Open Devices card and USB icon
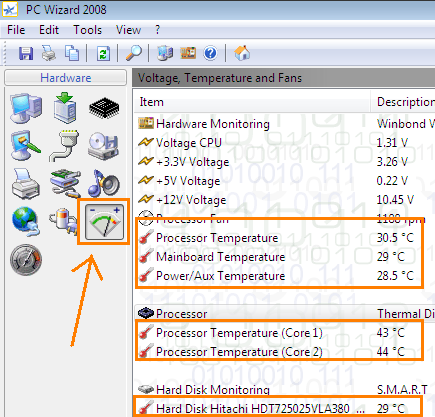 65,184
